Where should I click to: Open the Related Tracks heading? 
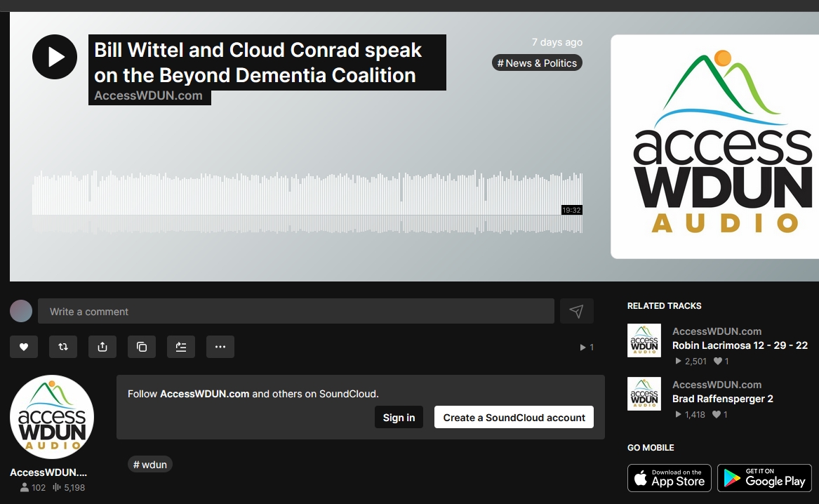(x=665, y=305)
